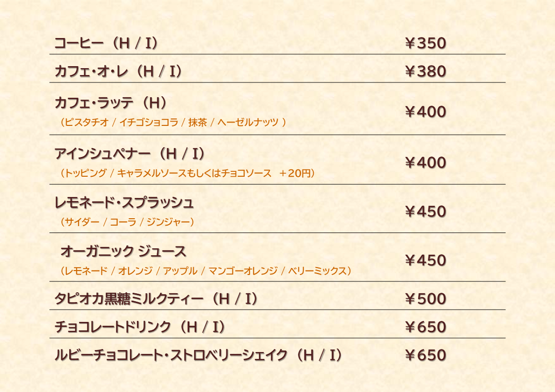
Task: Click the ¥380 price label
Action: (x=426, y=72)
